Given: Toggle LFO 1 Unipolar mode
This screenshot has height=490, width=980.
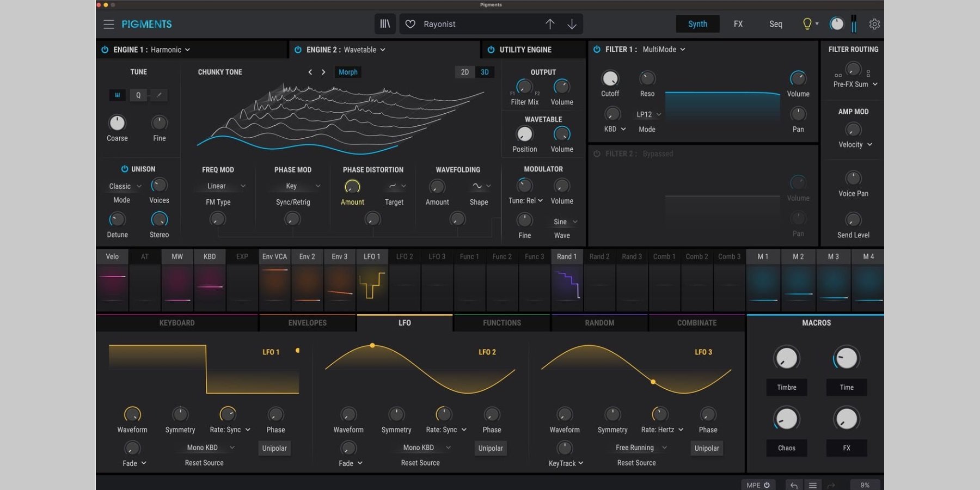Looking at the screenshot, I should point(274,448).
